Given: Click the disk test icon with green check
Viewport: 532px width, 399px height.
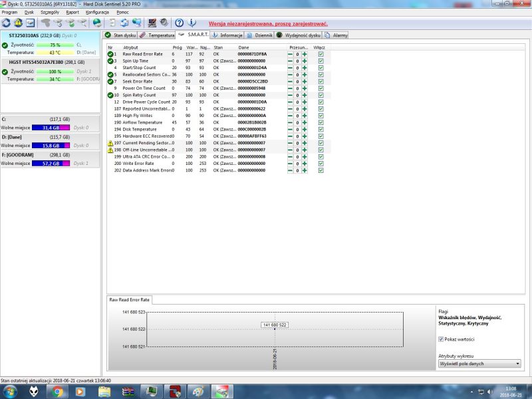Looking at the screenshot, I should [x=70, y=23].
